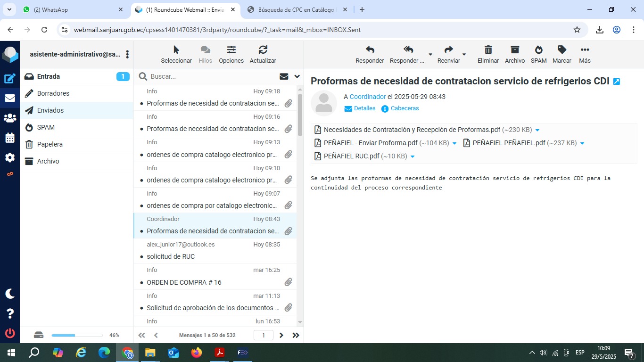Viewport: 644px width, 362px height.
Task: Expand Responder a todos dropdown arrow
Action: tap(430, 55)
